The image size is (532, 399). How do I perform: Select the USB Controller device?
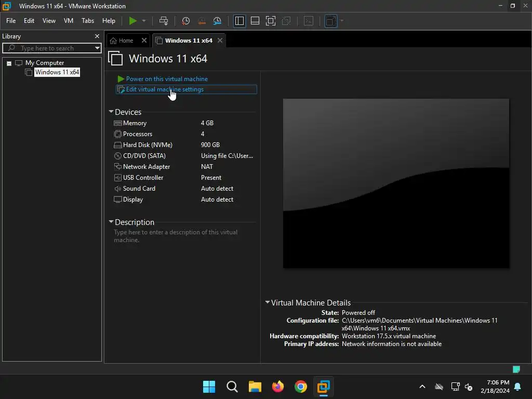pos(183,178)
